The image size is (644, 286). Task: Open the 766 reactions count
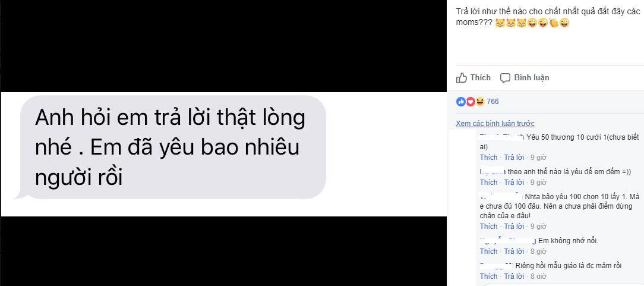(x=493, y=102)
